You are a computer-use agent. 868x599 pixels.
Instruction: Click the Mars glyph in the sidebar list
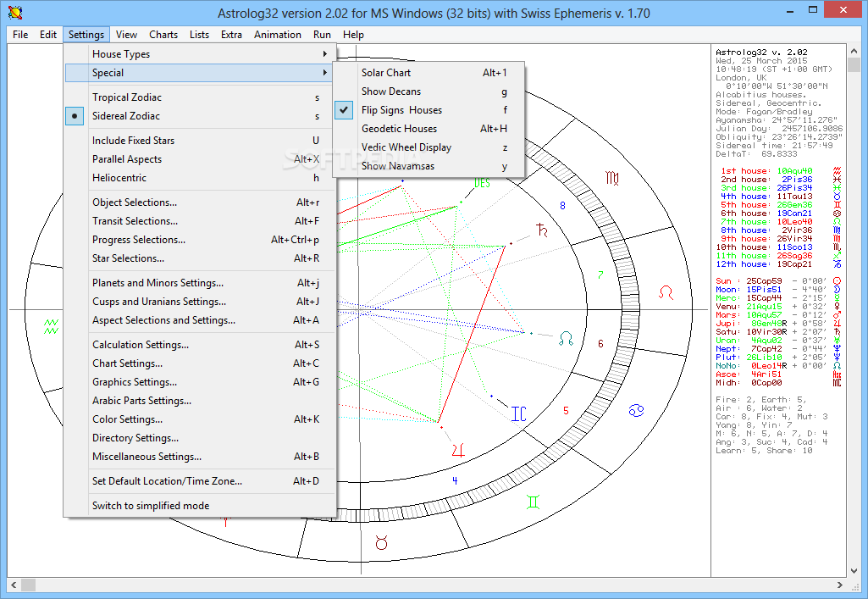837,315
